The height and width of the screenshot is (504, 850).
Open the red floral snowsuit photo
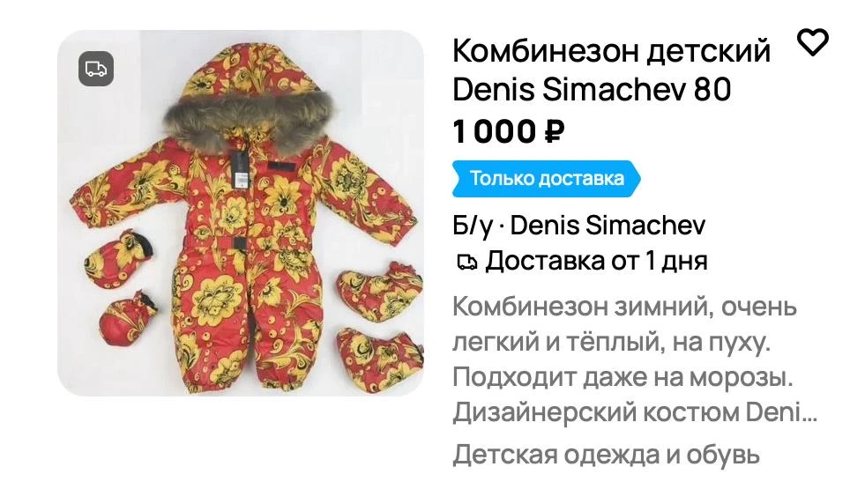(241, 213)
